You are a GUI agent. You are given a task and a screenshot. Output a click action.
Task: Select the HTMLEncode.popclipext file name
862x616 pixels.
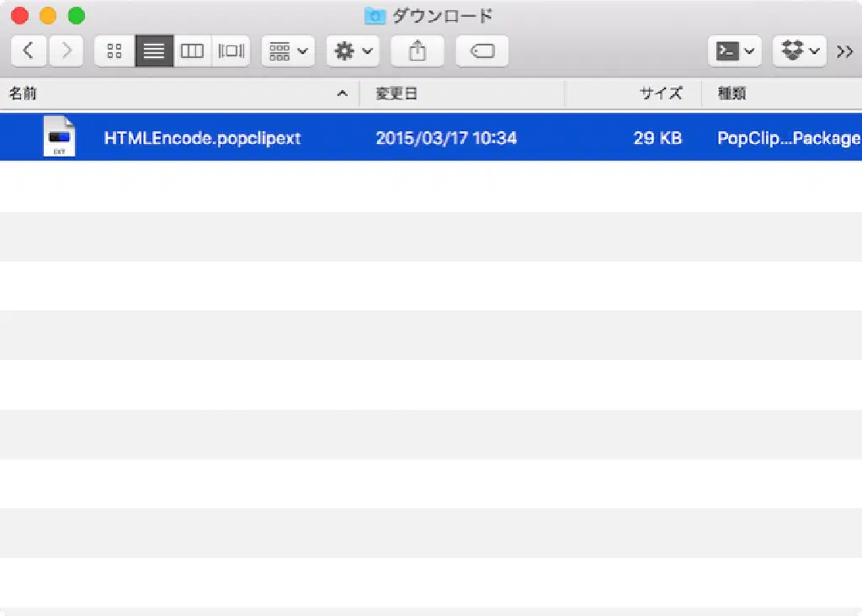point(202,138)
